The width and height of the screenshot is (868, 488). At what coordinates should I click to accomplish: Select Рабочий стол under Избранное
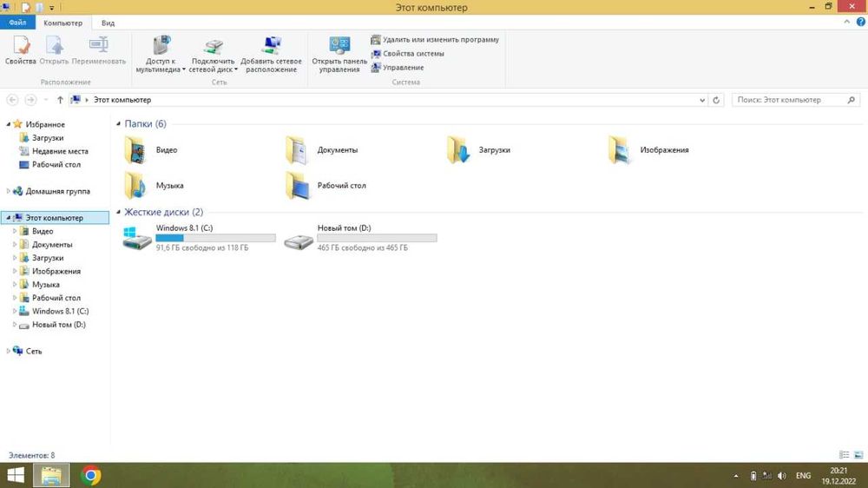49,164
